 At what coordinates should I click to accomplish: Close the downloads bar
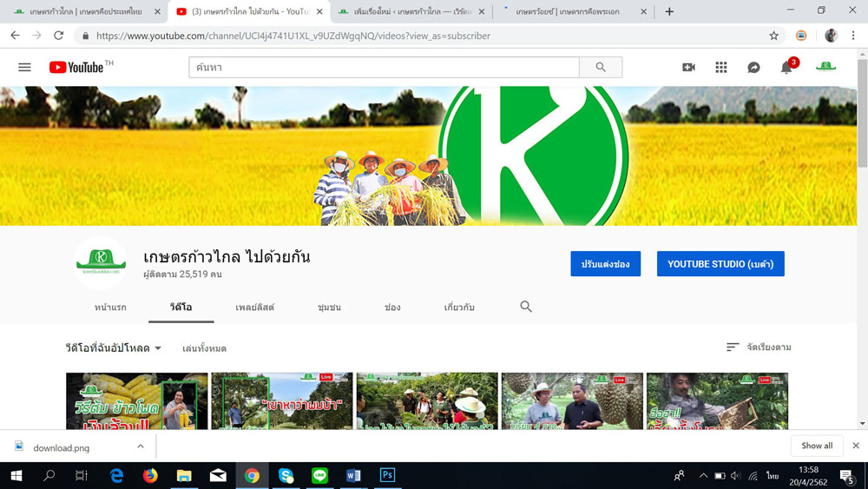856,446
